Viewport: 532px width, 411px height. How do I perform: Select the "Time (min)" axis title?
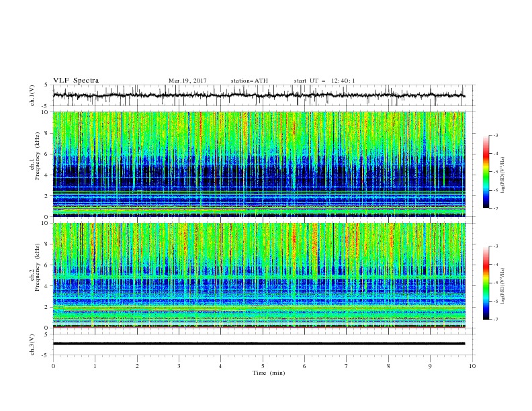269,373
